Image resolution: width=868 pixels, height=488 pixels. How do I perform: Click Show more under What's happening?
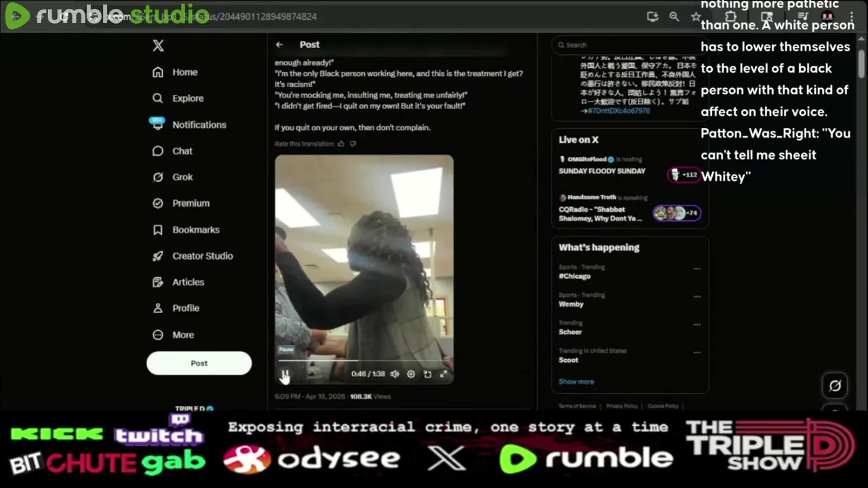pyautogui.click(x=576, y=382)
